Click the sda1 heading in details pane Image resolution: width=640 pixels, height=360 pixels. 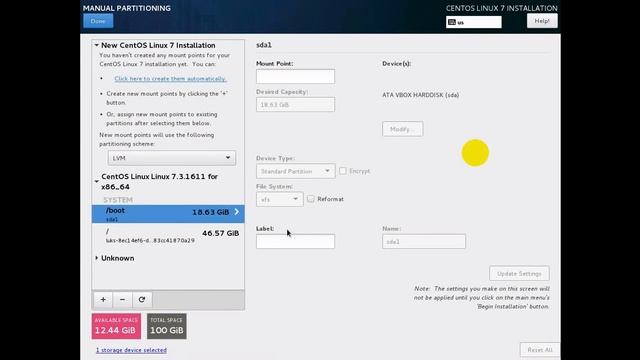tap(264, 45)
